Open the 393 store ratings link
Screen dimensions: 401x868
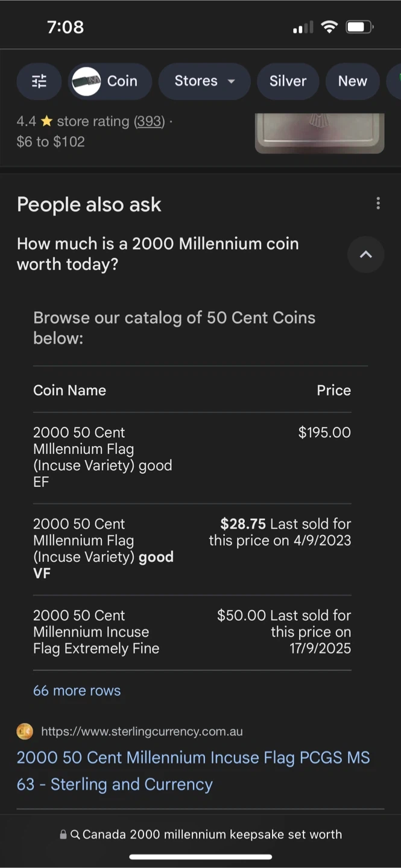click(x=149, y=121)
